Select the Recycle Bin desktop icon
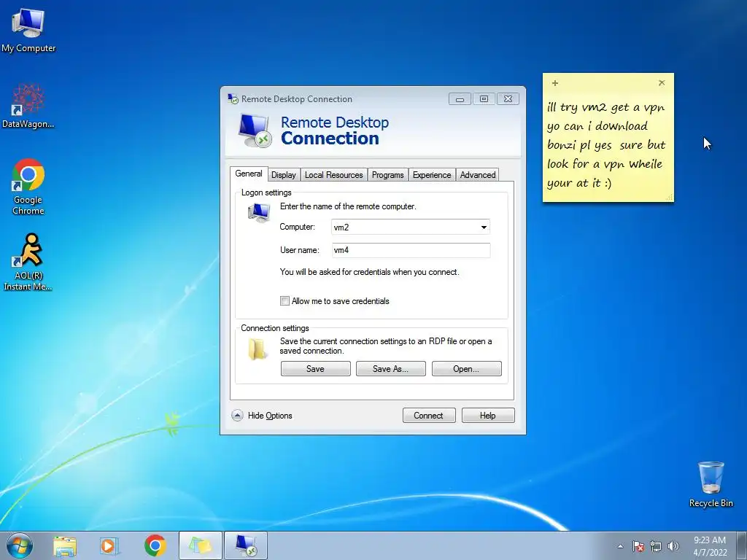The height and width of the screenshot is (560, 747). click(711, 484)
